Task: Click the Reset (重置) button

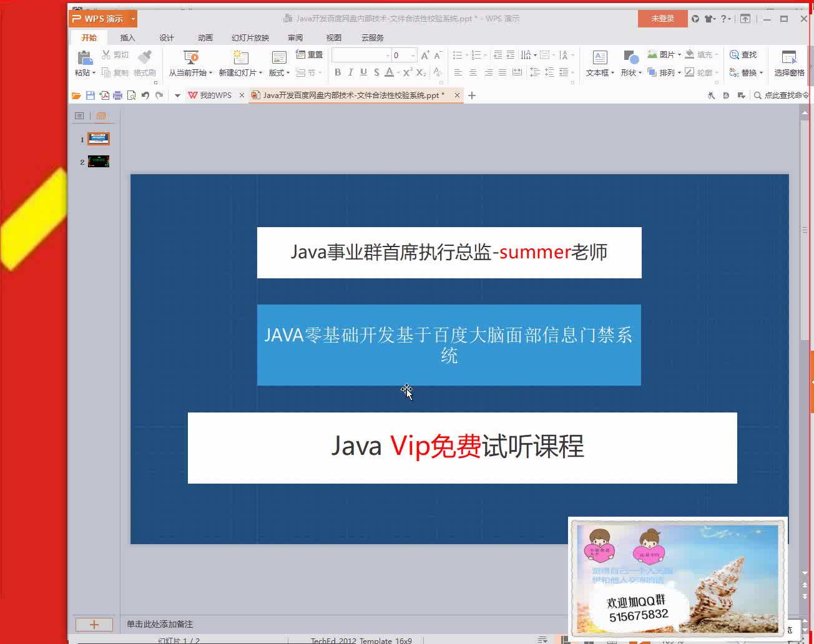Action: coord(309,55)
